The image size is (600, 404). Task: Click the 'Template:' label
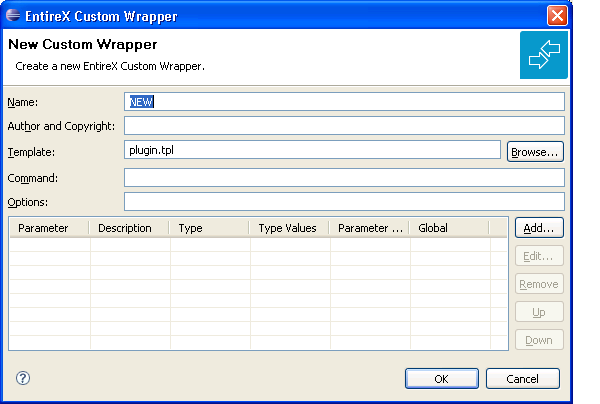31,152
